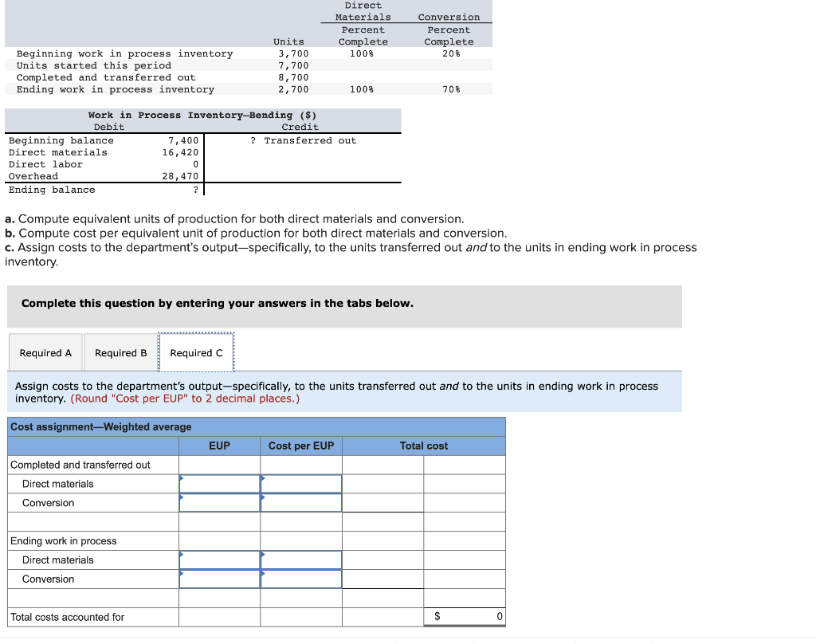Click the Cost per EUP field for ending Conversion
816x644 pixels.
coord(300,579)
